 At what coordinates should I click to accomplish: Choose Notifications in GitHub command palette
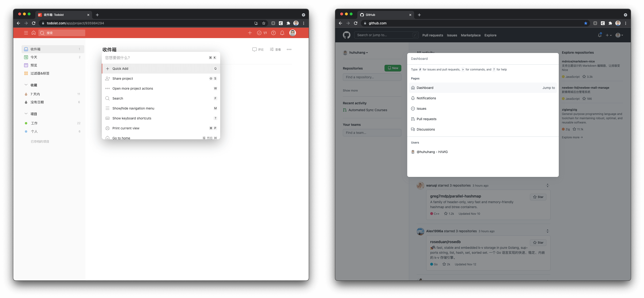click(426, 98)
